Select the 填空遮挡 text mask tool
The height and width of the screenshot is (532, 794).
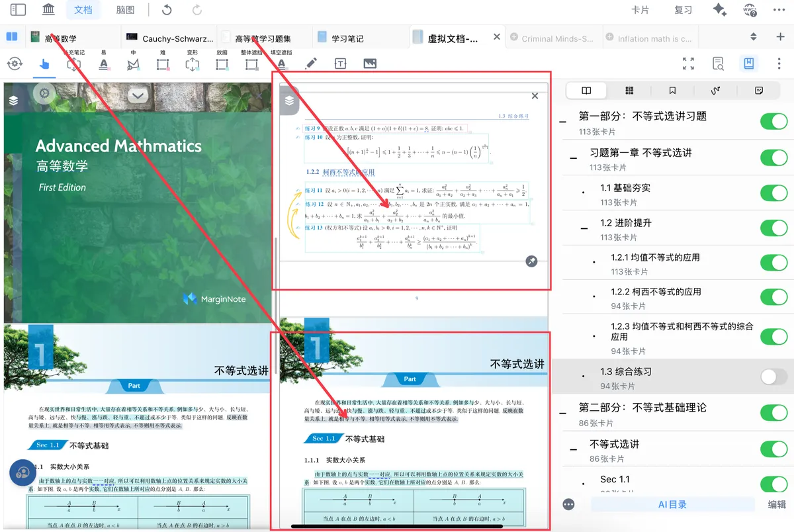coord(281,64)
